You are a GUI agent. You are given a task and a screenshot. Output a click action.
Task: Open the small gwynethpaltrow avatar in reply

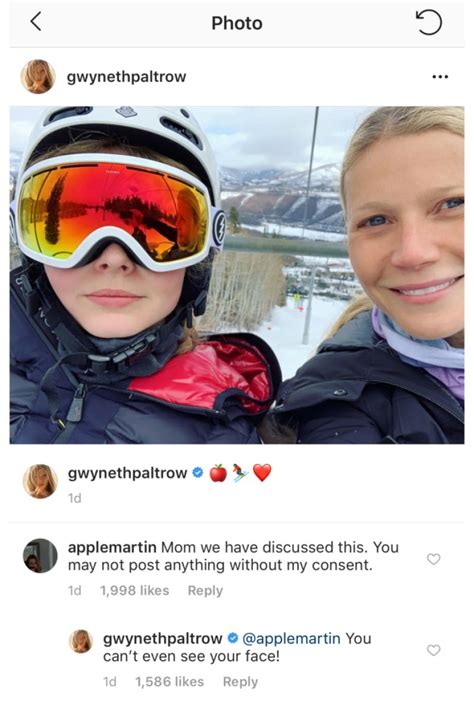[81, 641]
